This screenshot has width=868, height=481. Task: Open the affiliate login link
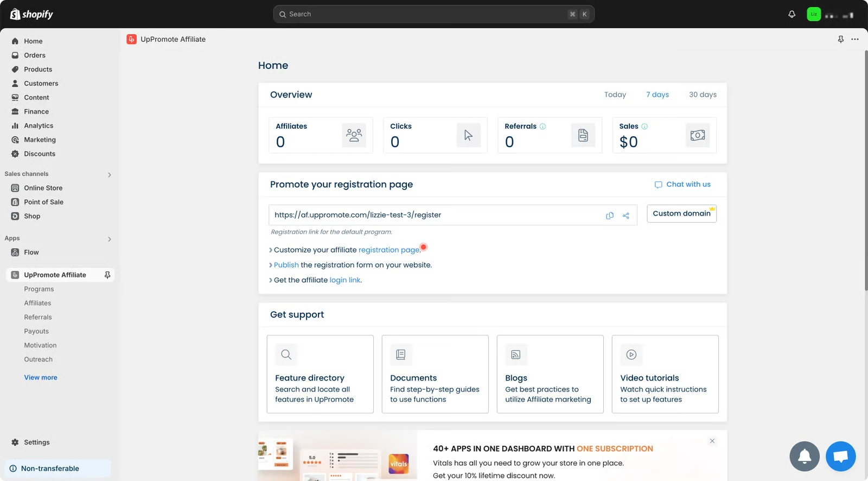pos(345,280)
